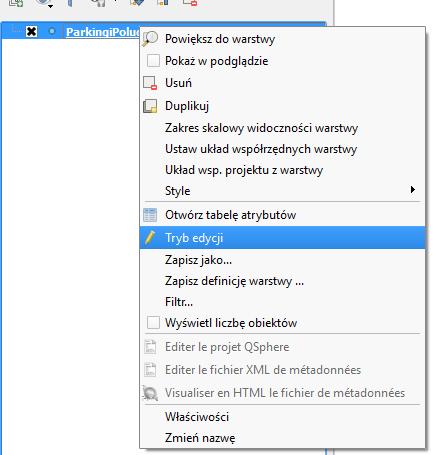Enable the Wyświetl liczbę obiektów checkbox
Image resolution: width=436 pixels, height=455 pixels.
tap(153, 323)
